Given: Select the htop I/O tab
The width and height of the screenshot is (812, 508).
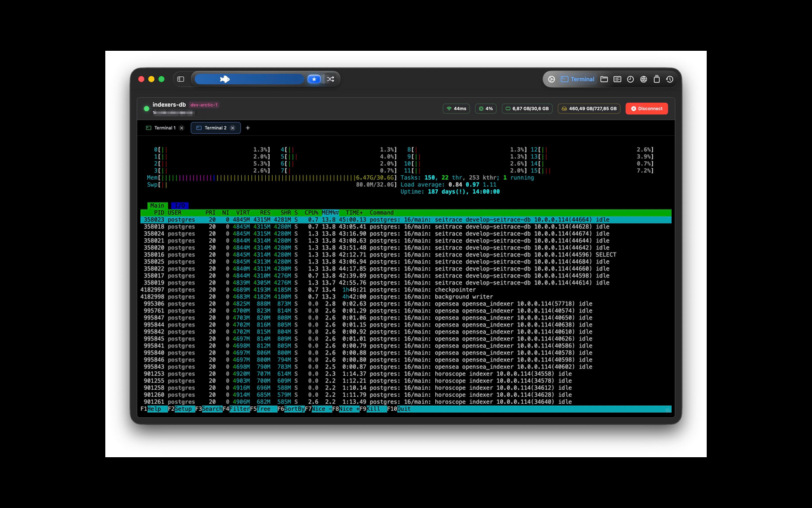Looking at the screenshot, I should coord(180,206).
